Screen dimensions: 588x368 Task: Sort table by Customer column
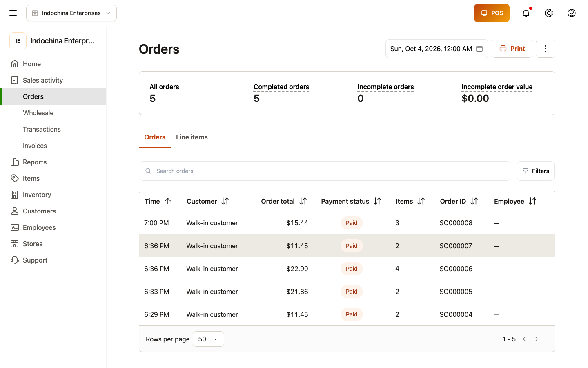click(225, 201)
